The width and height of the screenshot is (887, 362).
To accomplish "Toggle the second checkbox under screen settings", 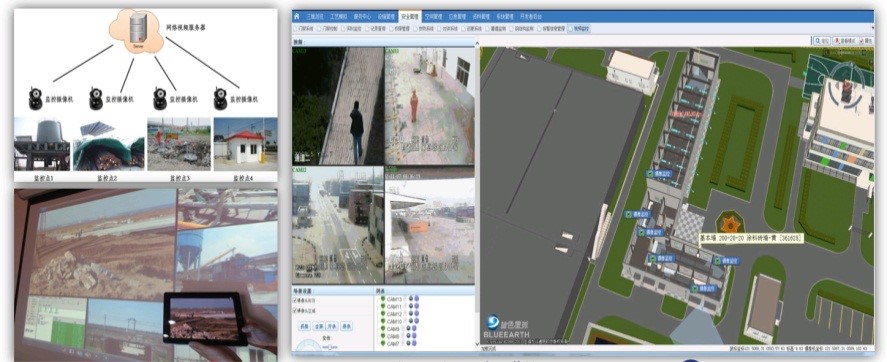I will (x=295, y=311).
